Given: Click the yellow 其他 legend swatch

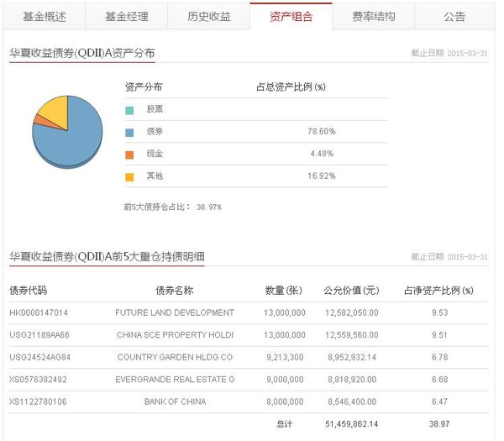Looking at the screenshot, I should click(x=129, y=177).
